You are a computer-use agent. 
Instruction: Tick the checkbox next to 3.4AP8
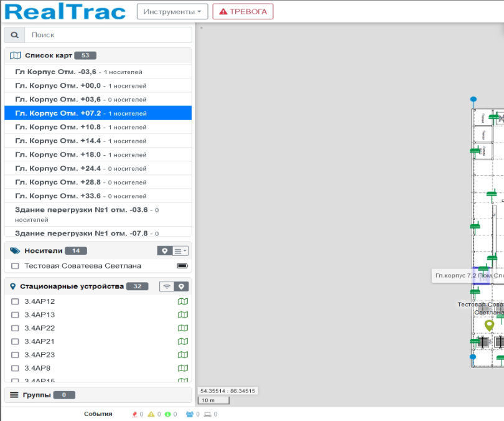pyautogui.click(x=15, y=368)
